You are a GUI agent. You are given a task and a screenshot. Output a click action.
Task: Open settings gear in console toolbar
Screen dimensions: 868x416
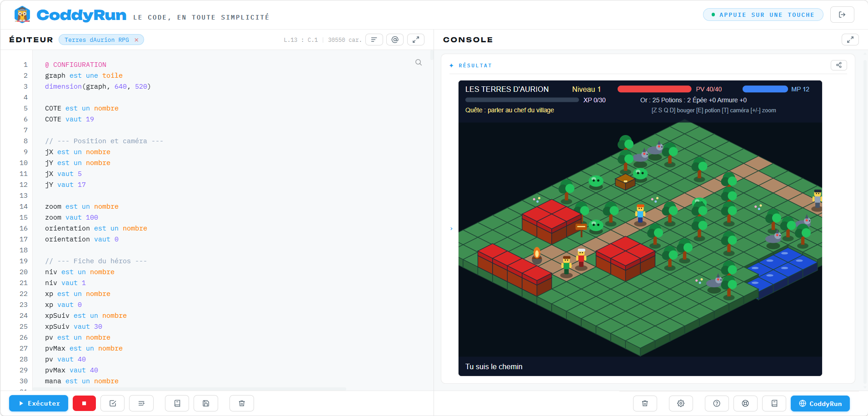point(681,403)
